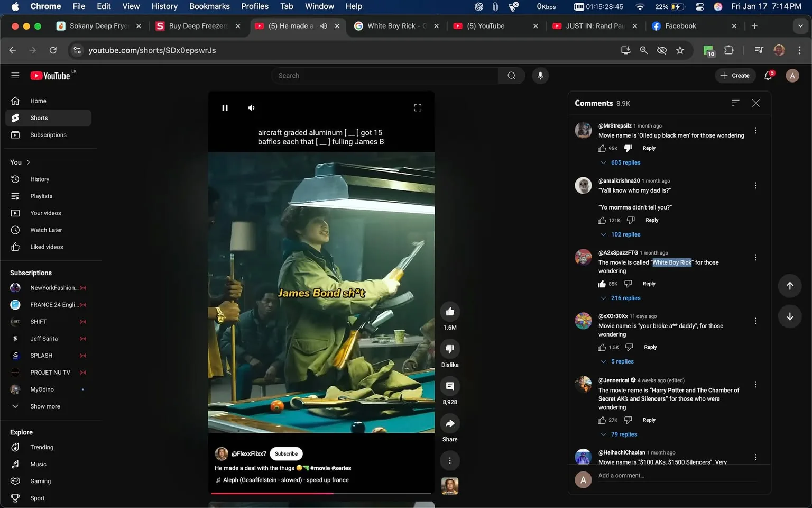812x508 pixels.
Task: Click the Dislike thumbs down button
Action: (x=450, y=349)
